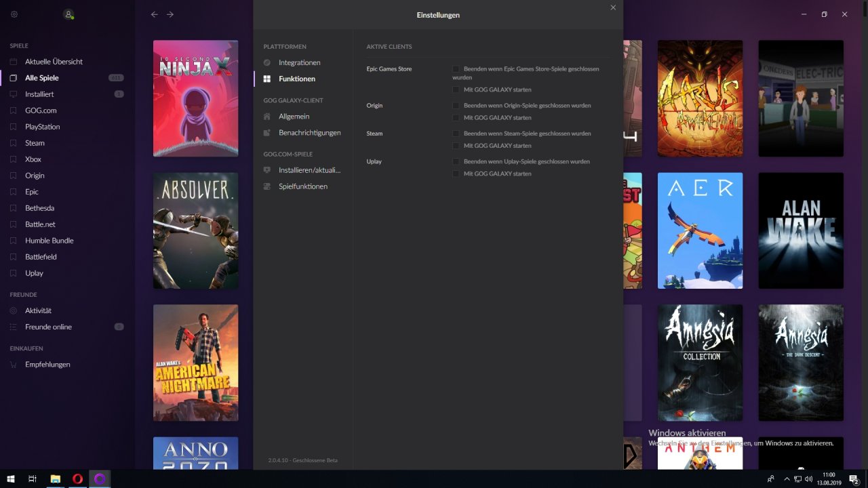Screen dimensions: 868x488
Task: Open Integrationen settings tab
Action: [x=300, y=62]
